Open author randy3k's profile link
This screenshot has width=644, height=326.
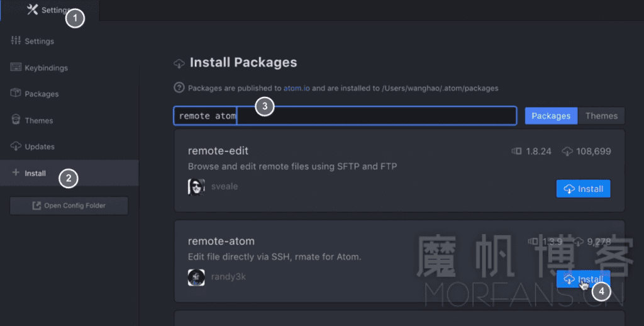pos(228,277)
